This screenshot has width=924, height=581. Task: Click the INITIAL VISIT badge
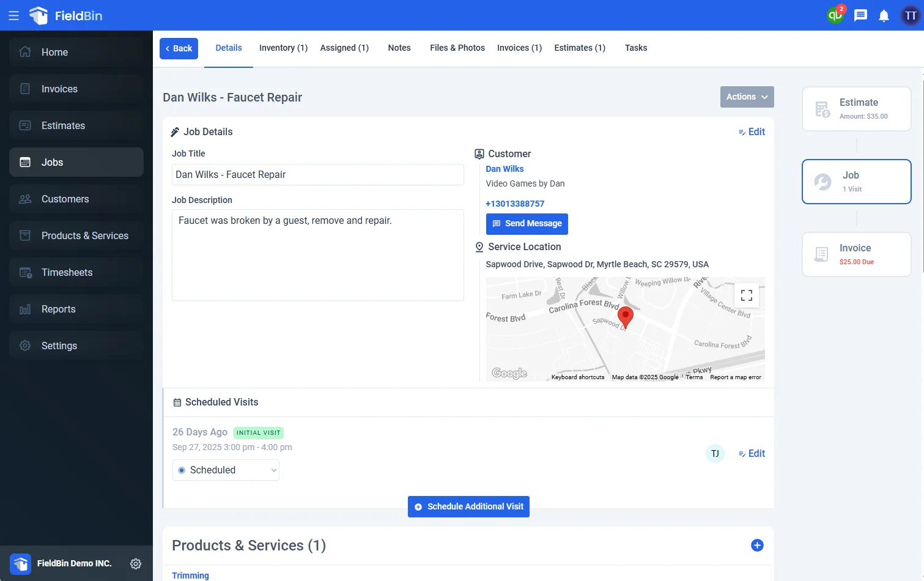coord(259,432)
